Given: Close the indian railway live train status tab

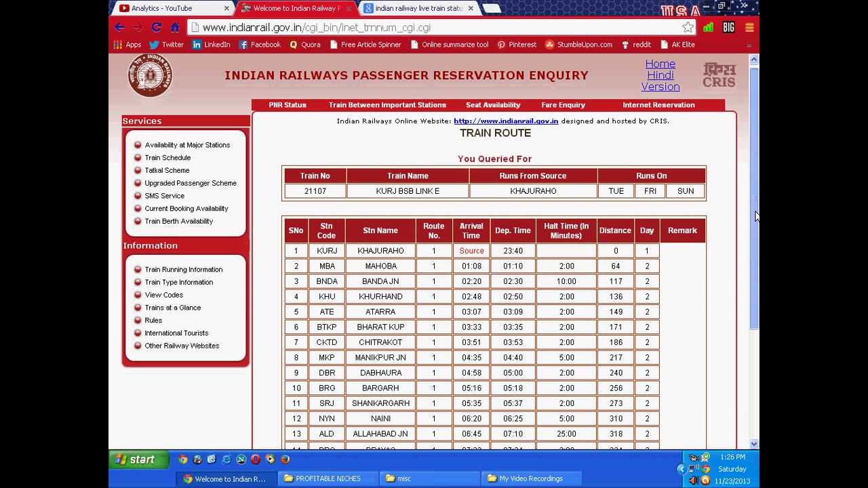Looking at the screenshot, I should pos(471,8).
